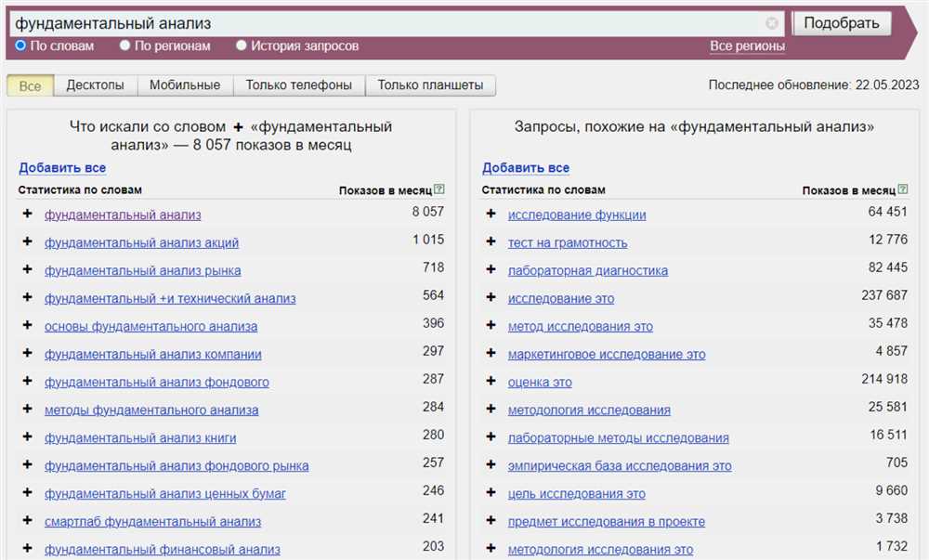Viewport: 929px width, 560px height.
Task: Open the 'исследование функции' query link
Action: pos(577,215)
